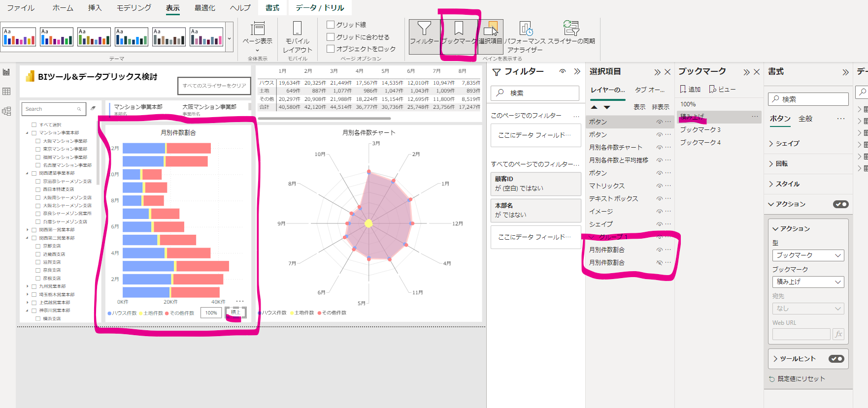The height and width of the screenshot is (408, 868).
Task: Open the モデリング ribbon tab
Action: click(134, 8)
